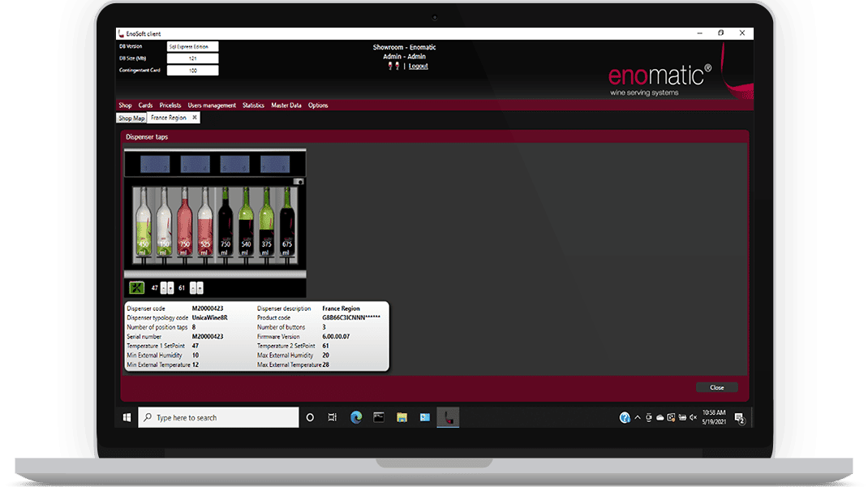Viewport: 868px width, 487px height.
Task: Open OneDrive from the system tray
Action: pos(660,417)
